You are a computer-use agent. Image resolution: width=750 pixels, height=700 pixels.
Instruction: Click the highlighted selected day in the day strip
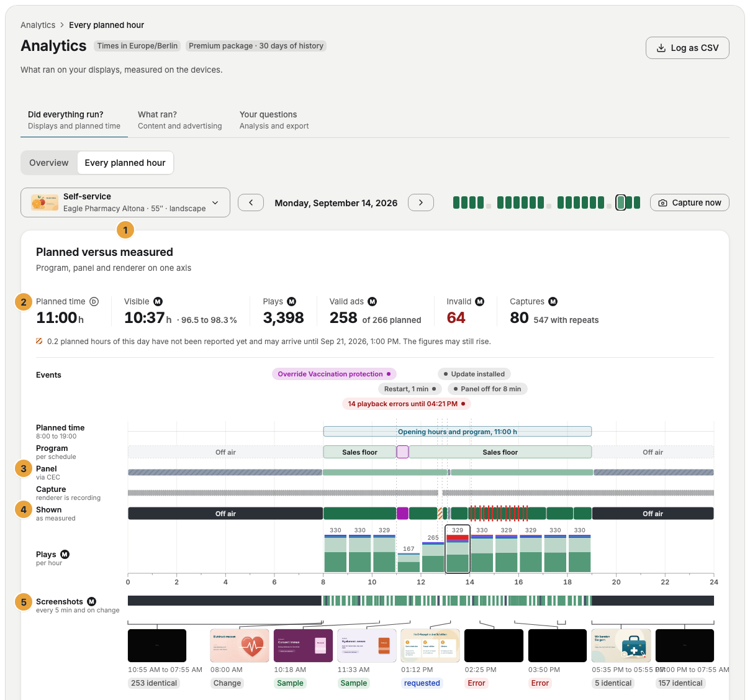click(620, 202)
